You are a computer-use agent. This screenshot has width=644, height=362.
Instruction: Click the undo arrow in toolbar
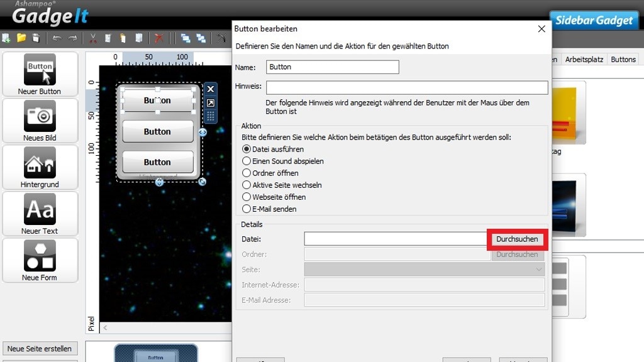(57, 38)
